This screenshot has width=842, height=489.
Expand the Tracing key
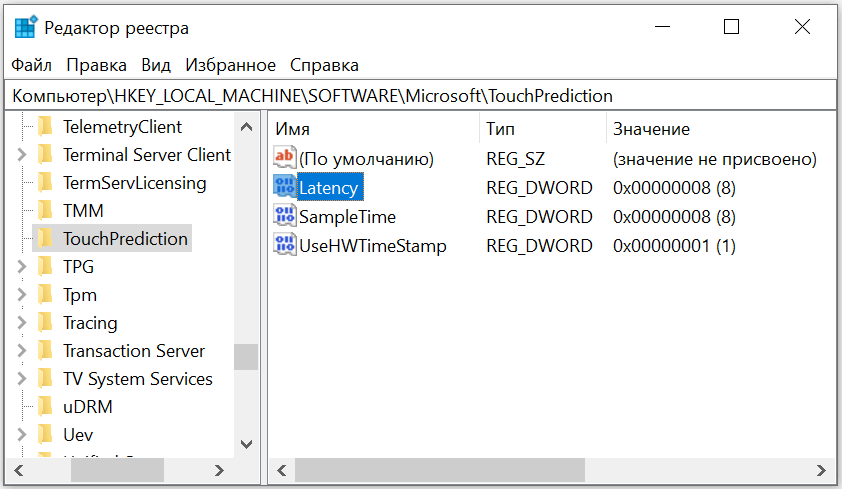click(x=22, y=323)
